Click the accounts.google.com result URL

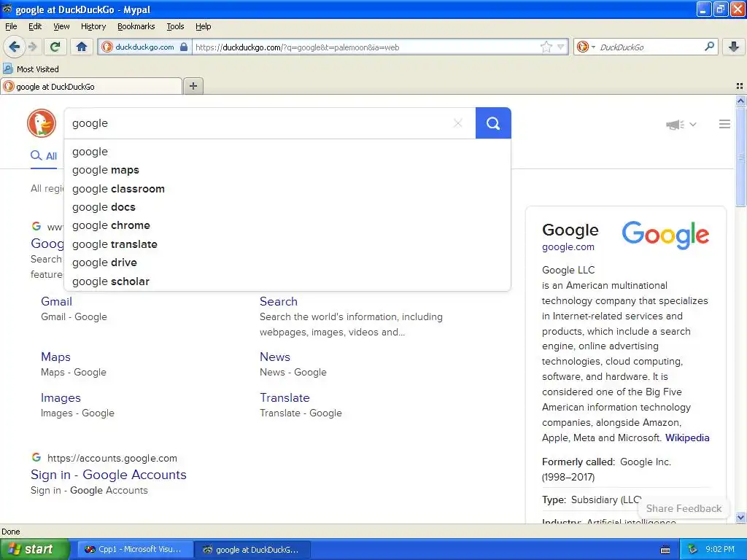[x=112, y=458]
